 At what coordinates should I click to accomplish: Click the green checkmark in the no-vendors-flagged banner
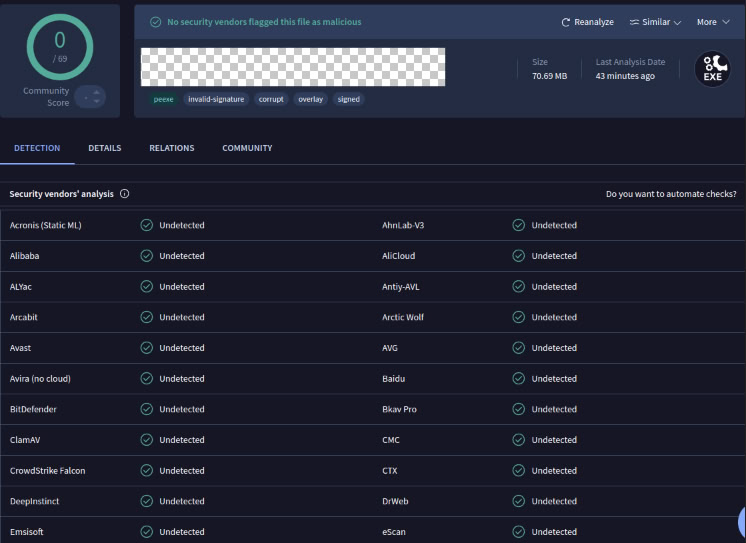tap(155, 22)
